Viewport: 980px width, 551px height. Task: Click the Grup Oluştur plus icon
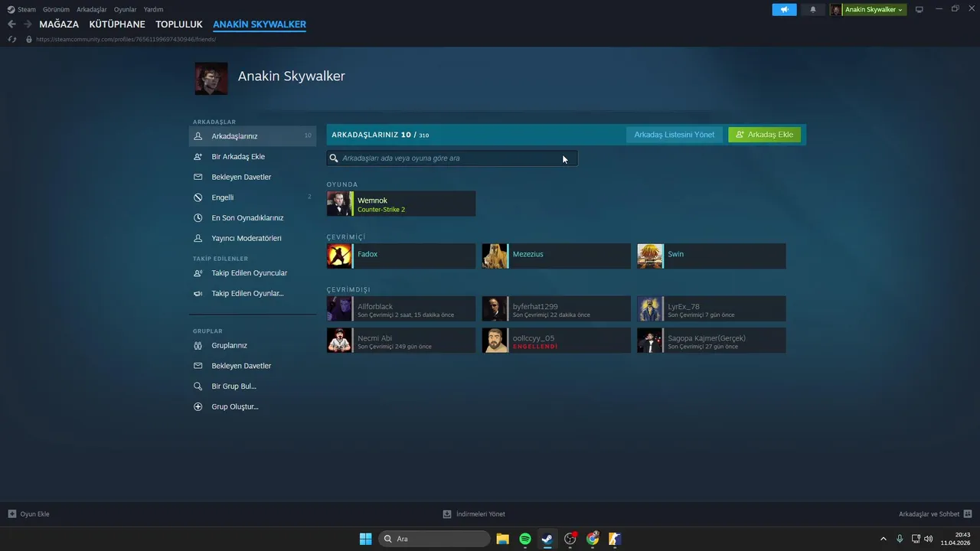tap(198, 407)
